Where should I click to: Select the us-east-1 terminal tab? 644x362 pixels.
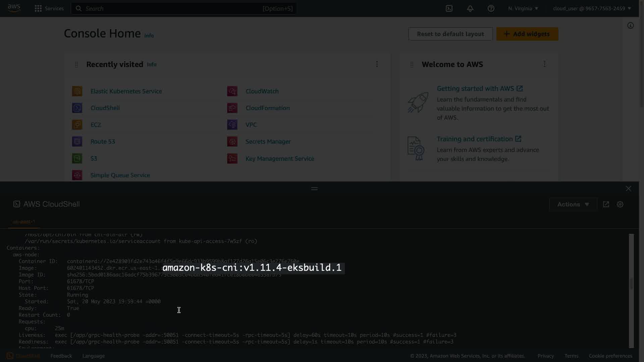[24, 222]
